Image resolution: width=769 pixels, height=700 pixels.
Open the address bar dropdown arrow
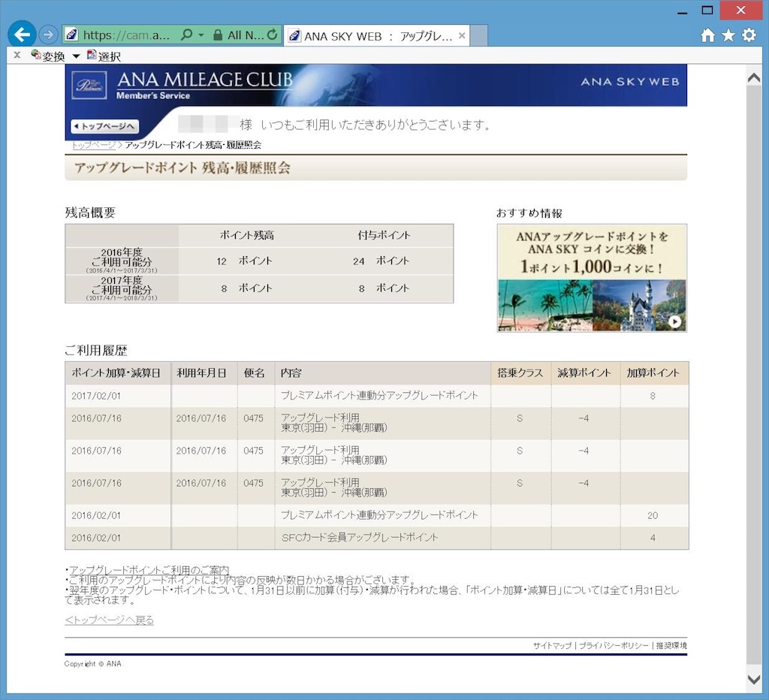click(201, 35)
